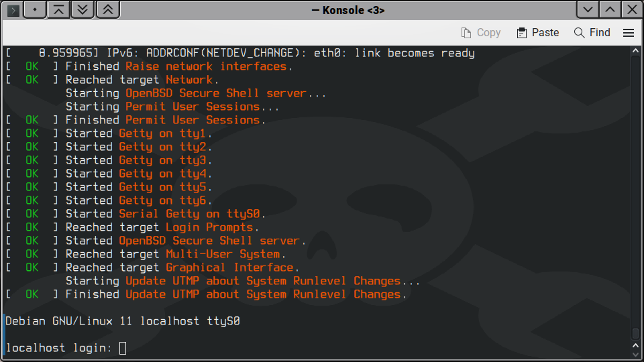Click the up-chevron-with-bar titlebar button
Image resolution: width=644 pixels, height=362 pixels.
point(60,10)
